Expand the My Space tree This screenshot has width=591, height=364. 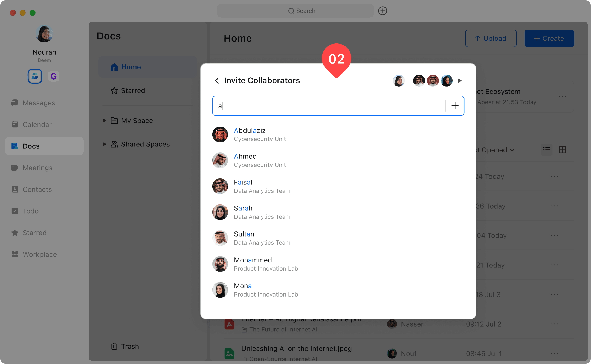click(x=105, y=121)
